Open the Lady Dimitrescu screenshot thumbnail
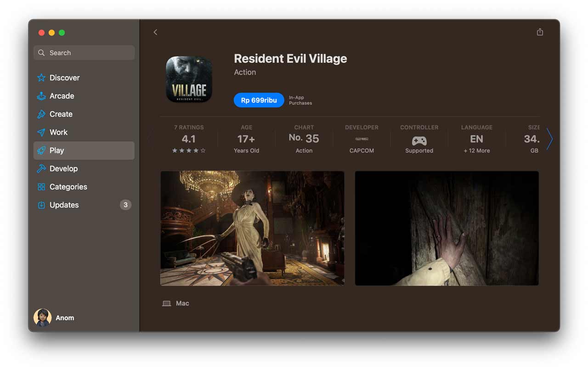588x369 pixels. pos(252,228)
